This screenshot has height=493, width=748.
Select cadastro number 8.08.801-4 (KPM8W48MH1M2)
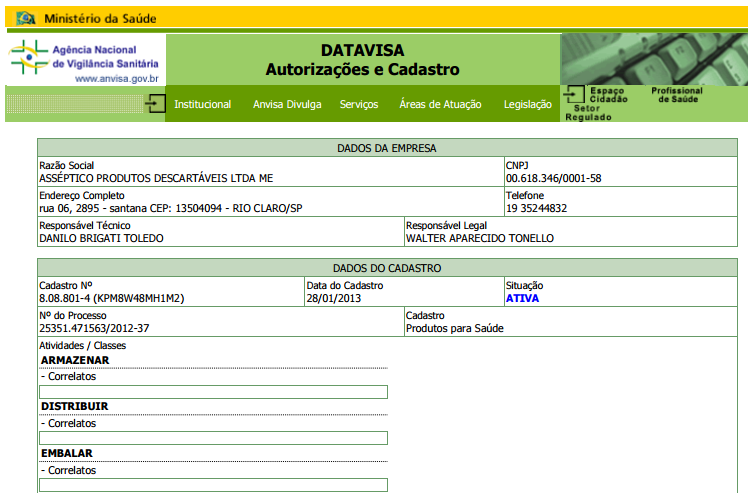[112, 299]
